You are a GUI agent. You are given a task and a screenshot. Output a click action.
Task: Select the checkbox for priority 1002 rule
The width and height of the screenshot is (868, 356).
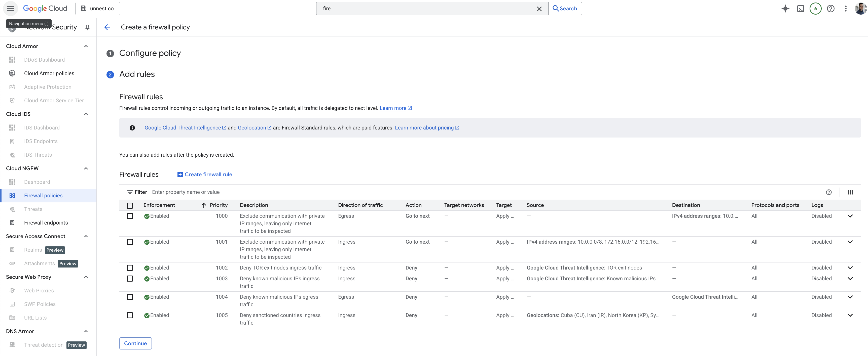(x=130, y=268)
